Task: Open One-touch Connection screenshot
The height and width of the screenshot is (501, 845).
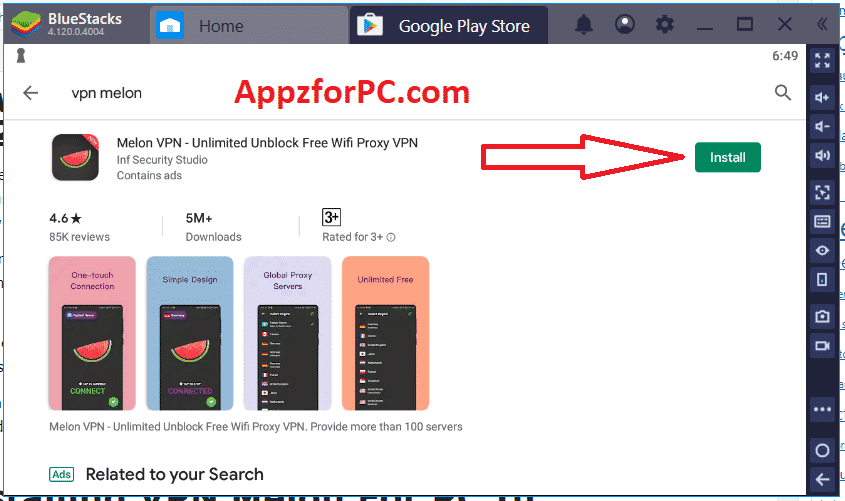Action: tap(92, 333)
